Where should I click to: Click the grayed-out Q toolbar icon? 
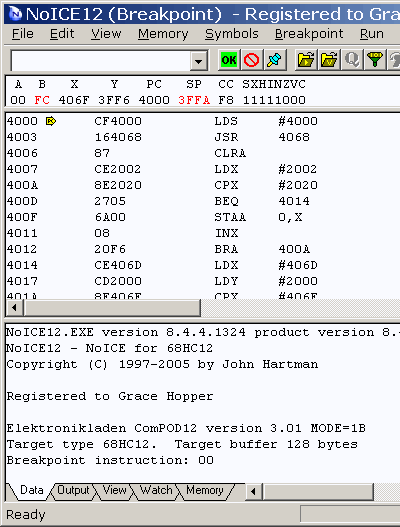[x=352, y=60]
